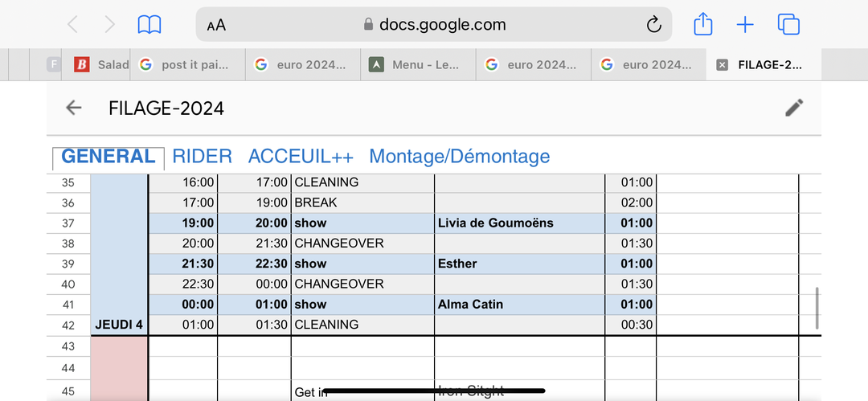Close the FILAGE-2024 browser tab
The image size is (868, 401).
pos(722,65)
